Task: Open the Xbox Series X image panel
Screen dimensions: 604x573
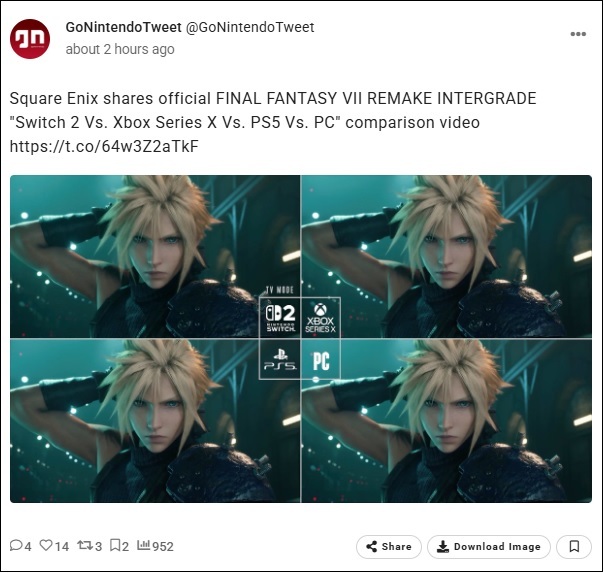Action: 446,256
